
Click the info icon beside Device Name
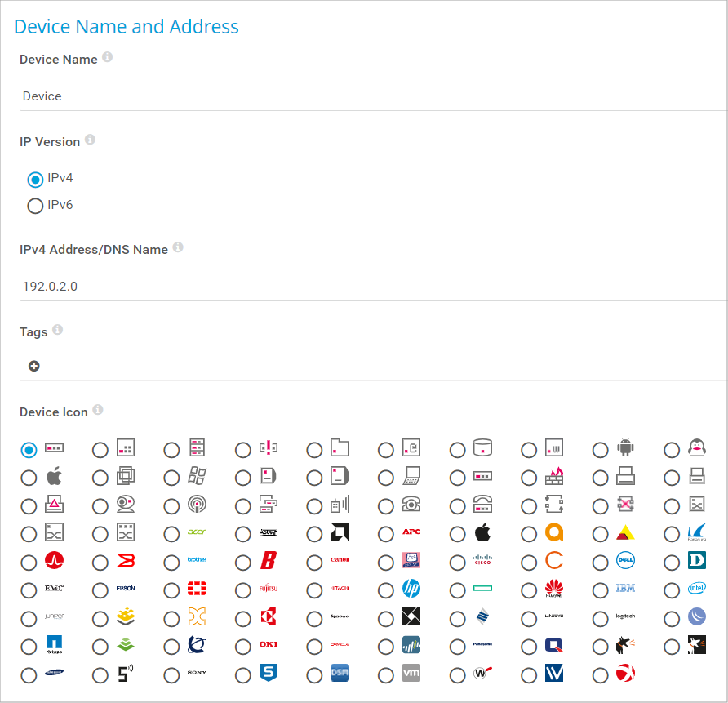click(108, 58)
